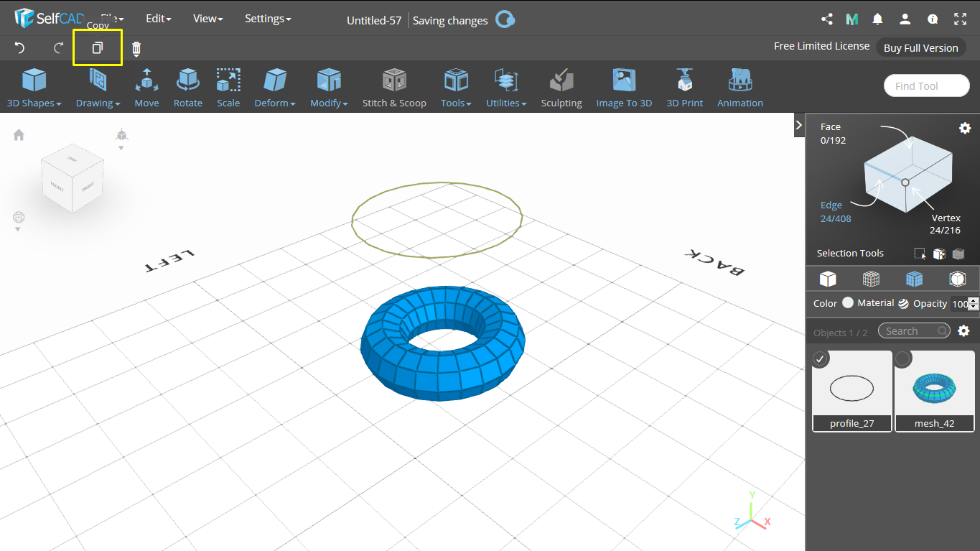Click the Buy Full Version button

pos(920,47)
